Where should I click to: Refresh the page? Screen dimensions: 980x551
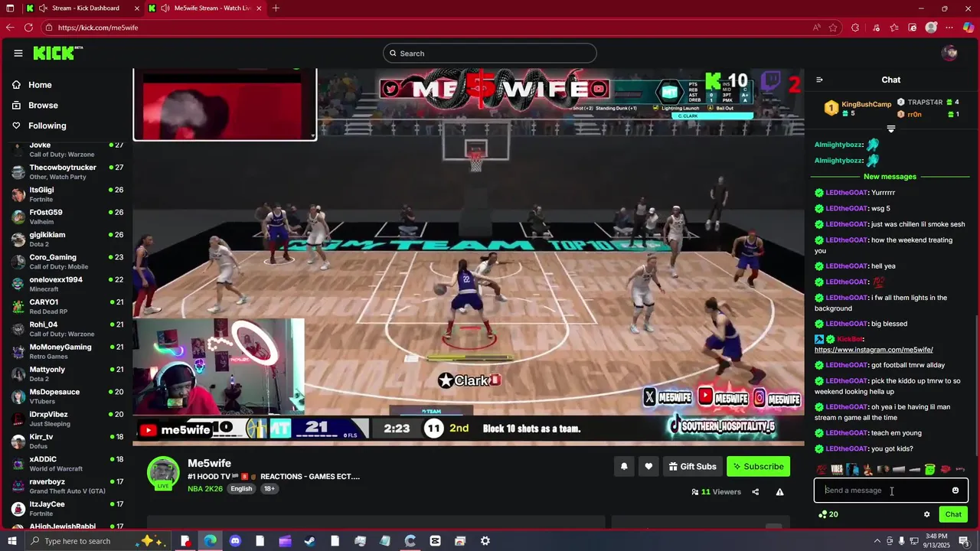pyautogui.click(x=28, y=28)
